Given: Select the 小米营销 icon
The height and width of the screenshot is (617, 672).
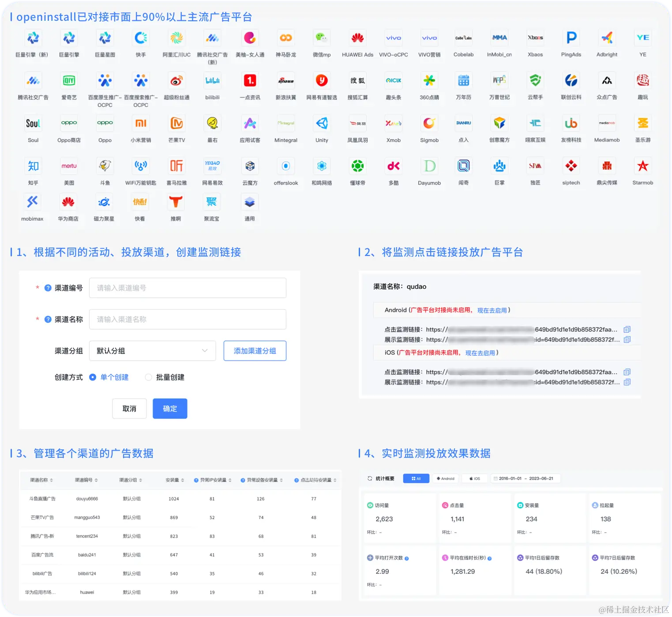Looking at the screenshot, I should [141, 124].
